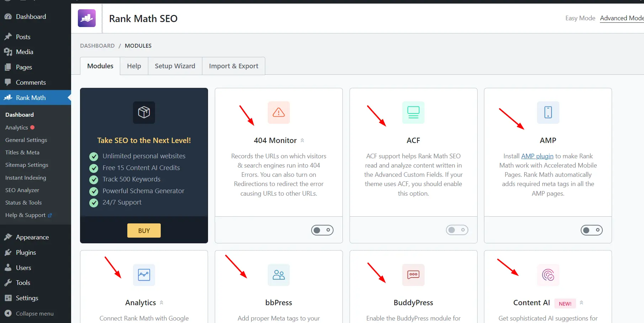Screen dimensions: 644x323
Task: Click the 'Rank Math SEO' page heading
Action: (x=143, y=18)
